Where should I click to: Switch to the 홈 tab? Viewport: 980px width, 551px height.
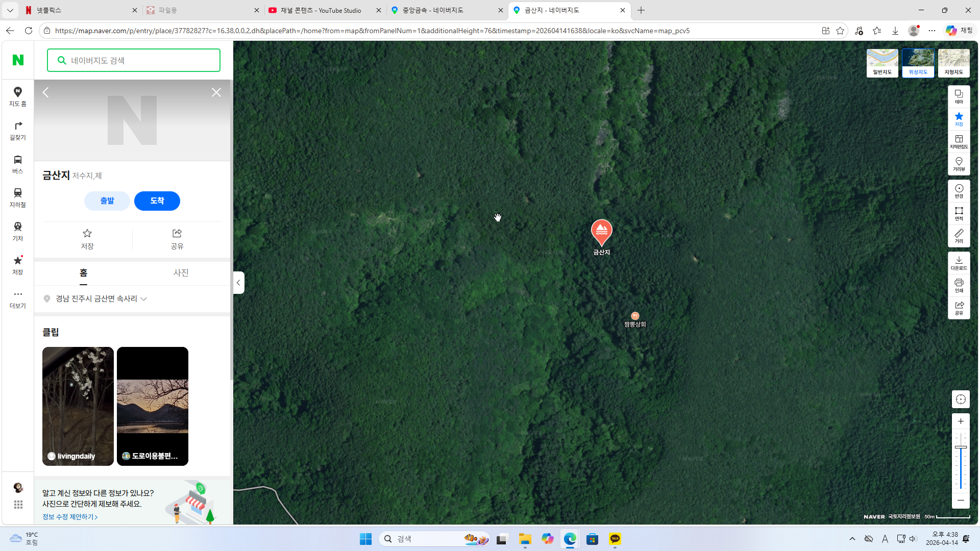(83, 273)
